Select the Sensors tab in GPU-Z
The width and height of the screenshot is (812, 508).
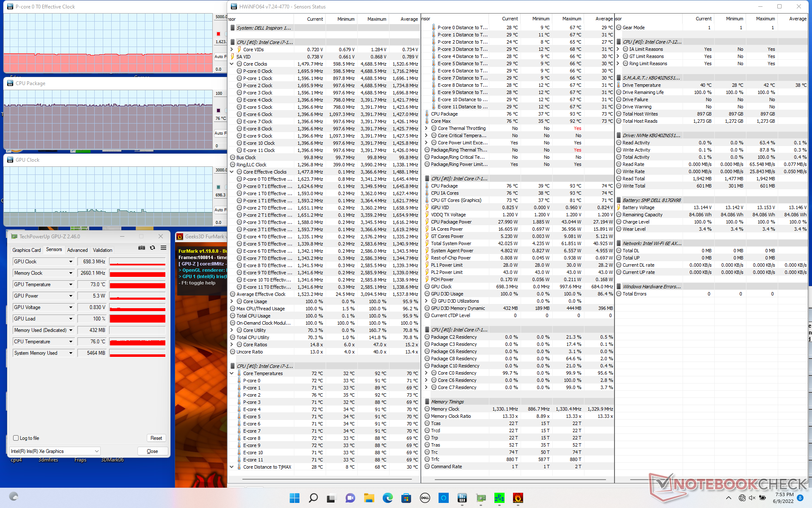coord(54,250)
